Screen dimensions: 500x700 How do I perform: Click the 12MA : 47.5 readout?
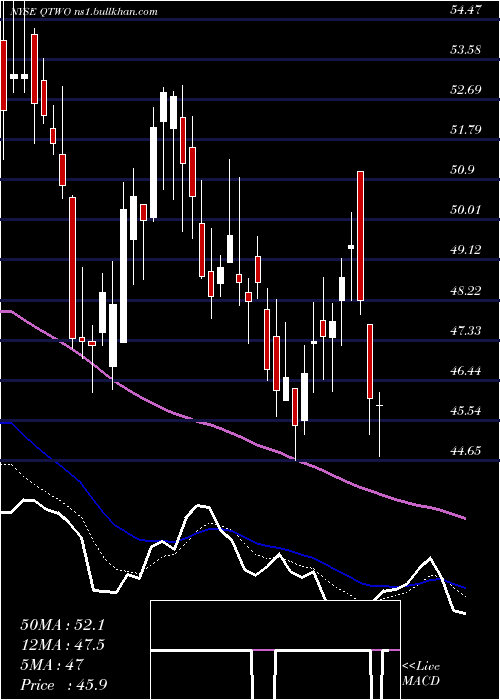[x=62, y=645]
